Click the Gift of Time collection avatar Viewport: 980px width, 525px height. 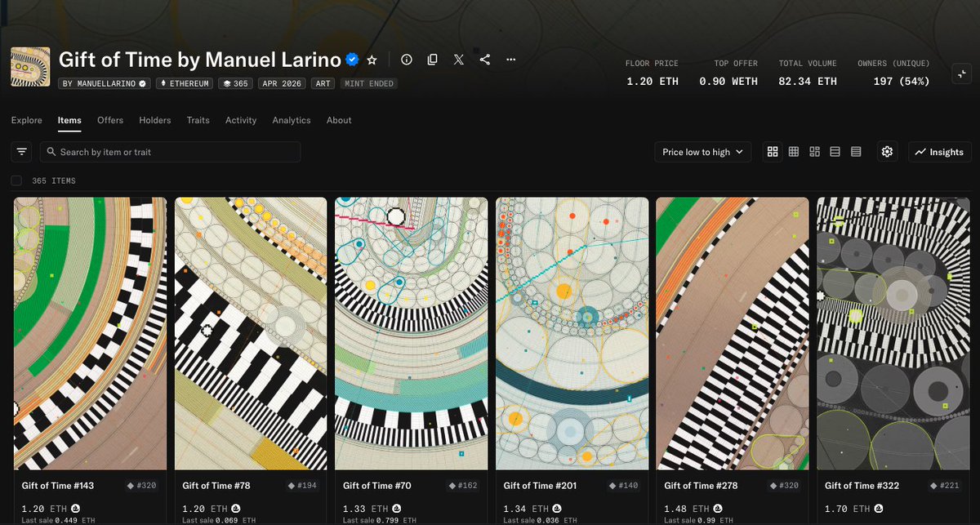click(30, 67)
